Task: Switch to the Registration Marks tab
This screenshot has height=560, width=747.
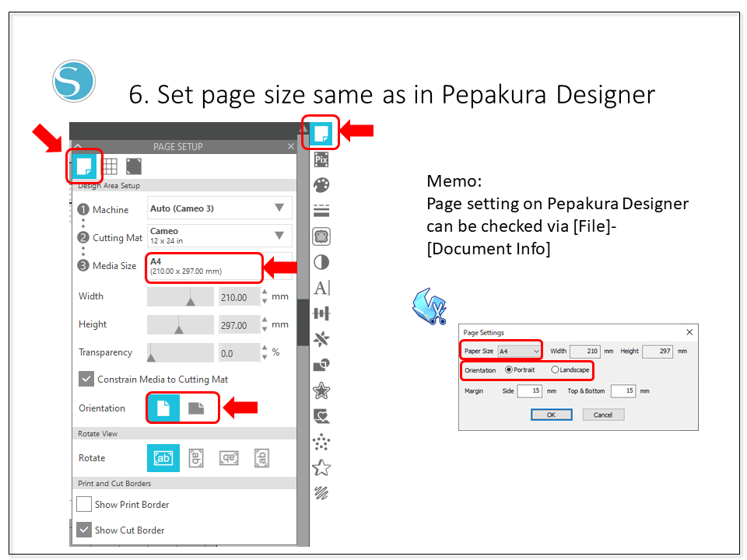Action: point(134,166)
